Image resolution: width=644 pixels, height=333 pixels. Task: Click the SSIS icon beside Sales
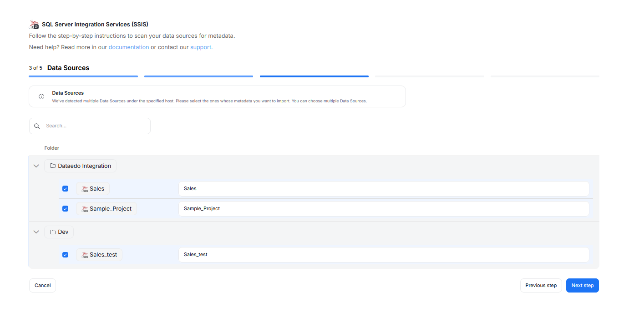[x=85, y=189]
